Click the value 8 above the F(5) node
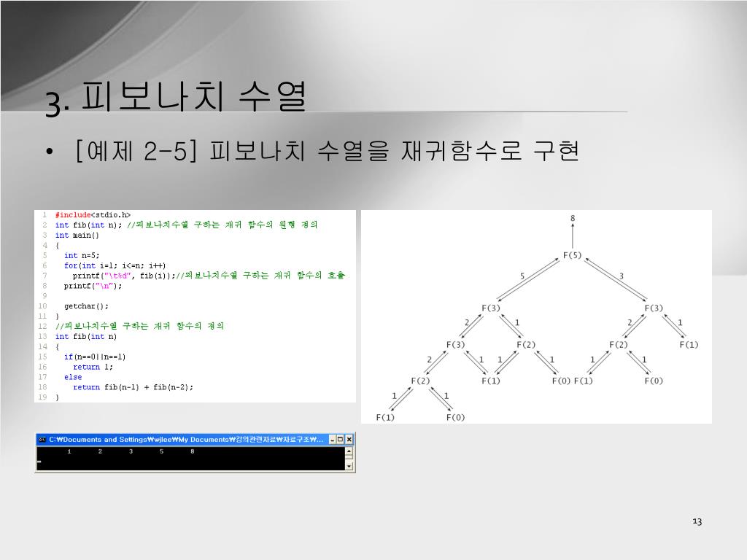This screenshot has width=747, height=560. (573, 218)
